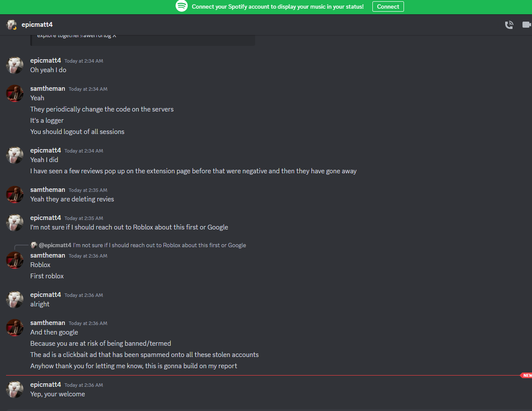This screenshot has width=532, height=411.
Task: Click the message "It's a logger"
Action: click(47, 121)
